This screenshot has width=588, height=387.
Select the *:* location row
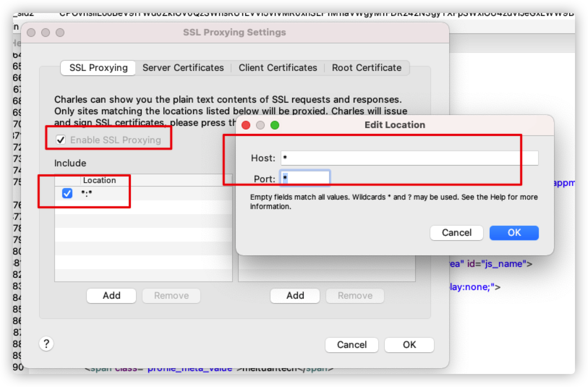point(144,193)
